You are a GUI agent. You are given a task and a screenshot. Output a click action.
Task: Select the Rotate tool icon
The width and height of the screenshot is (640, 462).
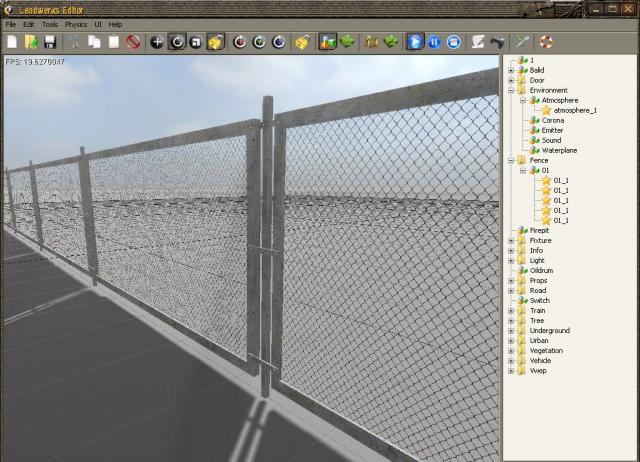click(177, 42)
